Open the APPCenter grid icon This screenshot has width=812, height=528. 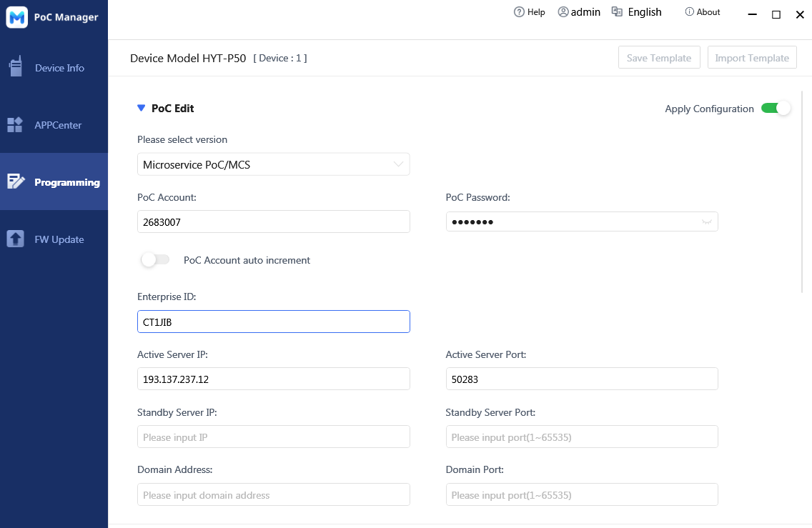click(x=15, y=125)
